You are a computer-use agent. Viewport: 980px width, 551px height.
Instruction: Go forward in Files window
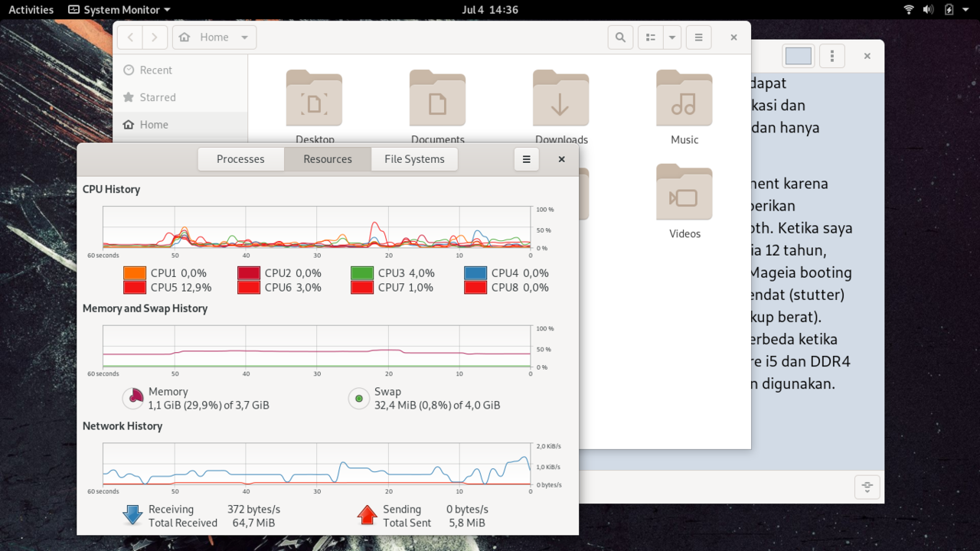155,37
